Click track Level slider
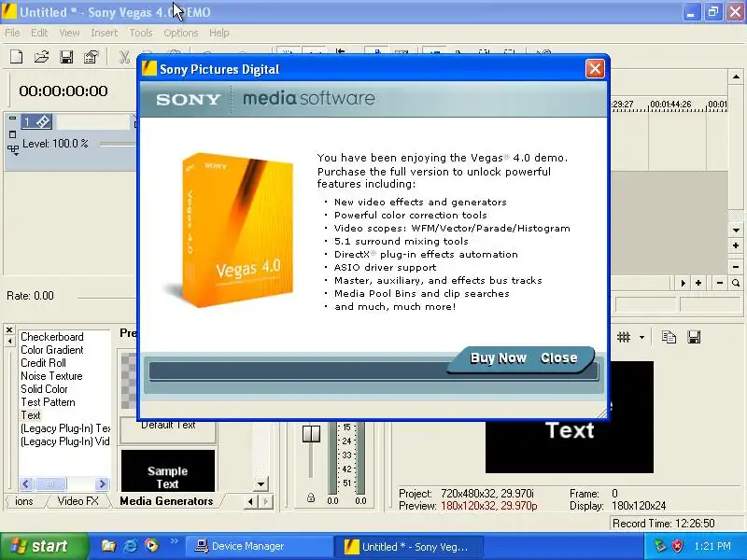The height and width of the screenshot is (560, 747). [x=117, y=144]
